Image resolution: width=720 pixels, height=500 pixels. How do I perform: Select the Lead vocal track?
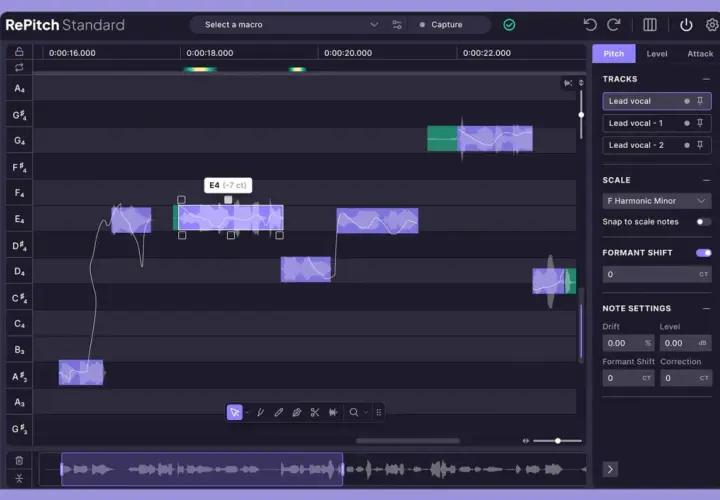[x=657, y=101]
